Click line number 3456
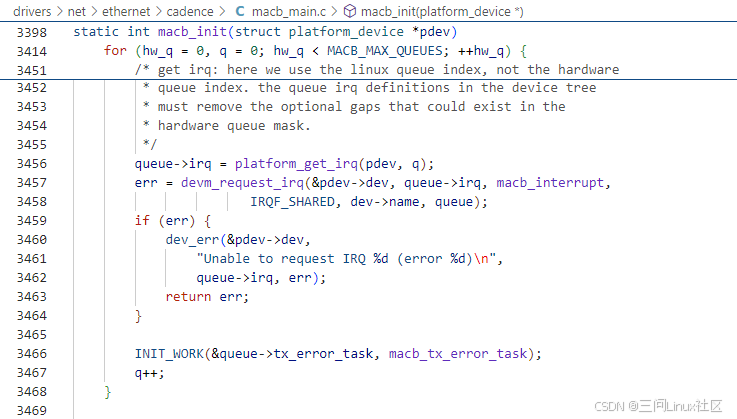 tap(31, 164)
